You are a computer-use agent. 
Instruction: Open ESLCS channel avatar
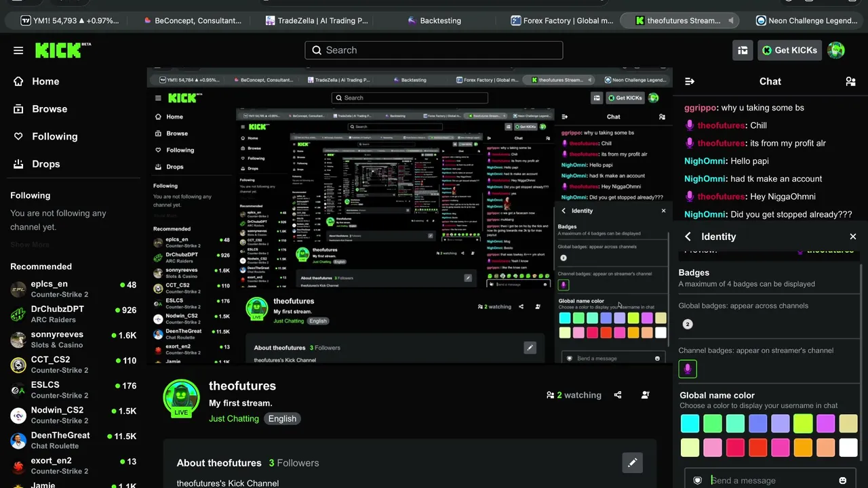click(x=18, y=390)
